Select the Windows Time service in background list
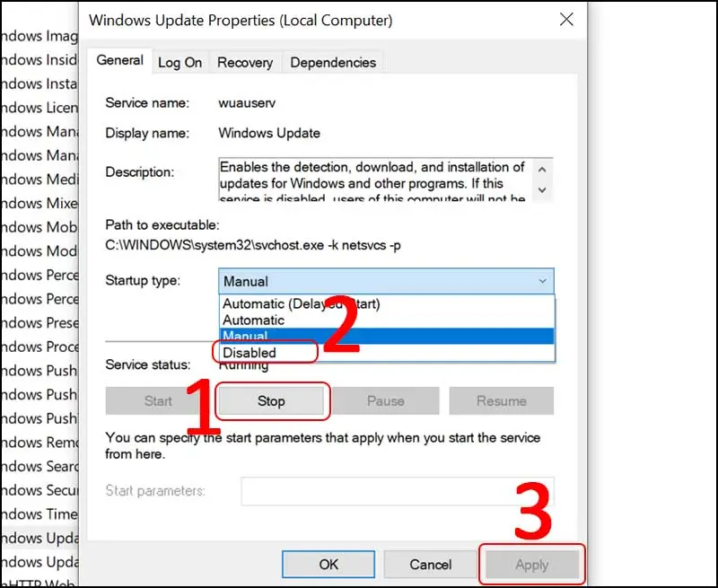This screenshot has height=588, width=718. (36, 514)
